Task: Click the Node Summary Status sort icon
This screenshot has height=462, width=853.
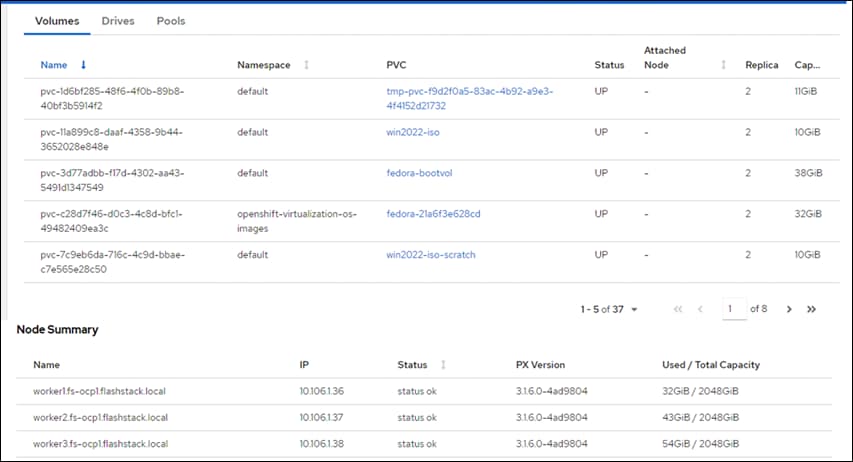Action: (443, 365)
